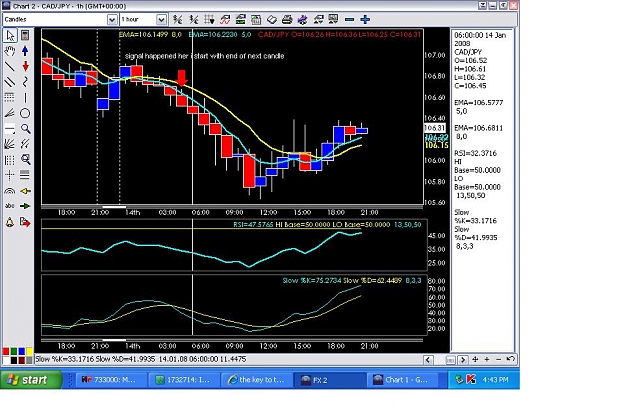
Task: Open the 1732714 taskbar item
Action: tap(184, 380)
